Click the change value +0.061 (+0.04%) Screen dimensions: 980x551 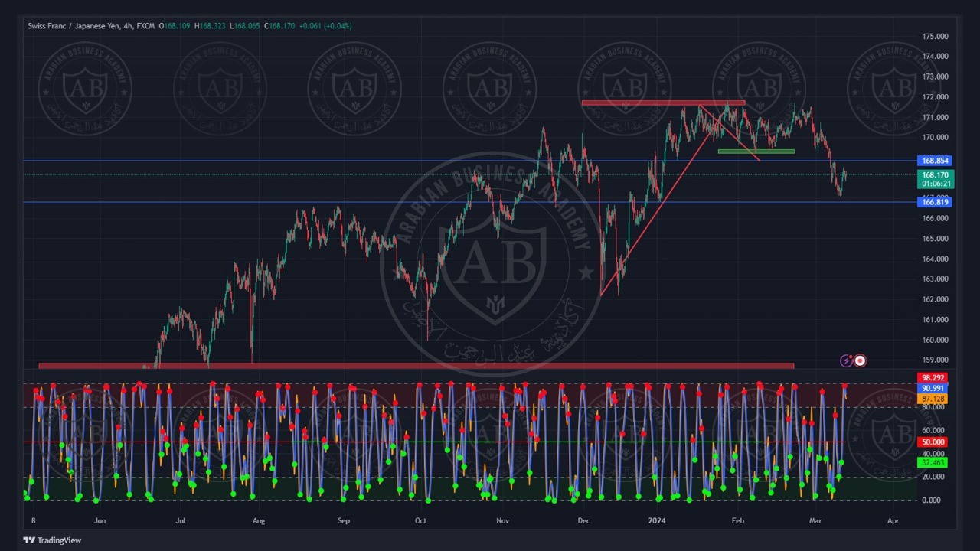(x=325, y=26)
